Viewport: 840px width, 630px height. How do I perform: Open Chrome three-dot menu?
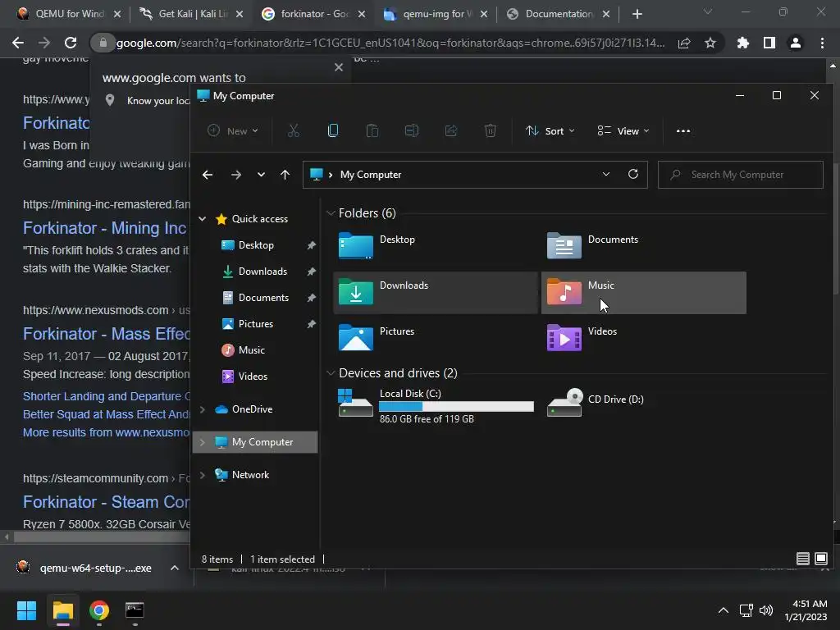coord(822,43)
